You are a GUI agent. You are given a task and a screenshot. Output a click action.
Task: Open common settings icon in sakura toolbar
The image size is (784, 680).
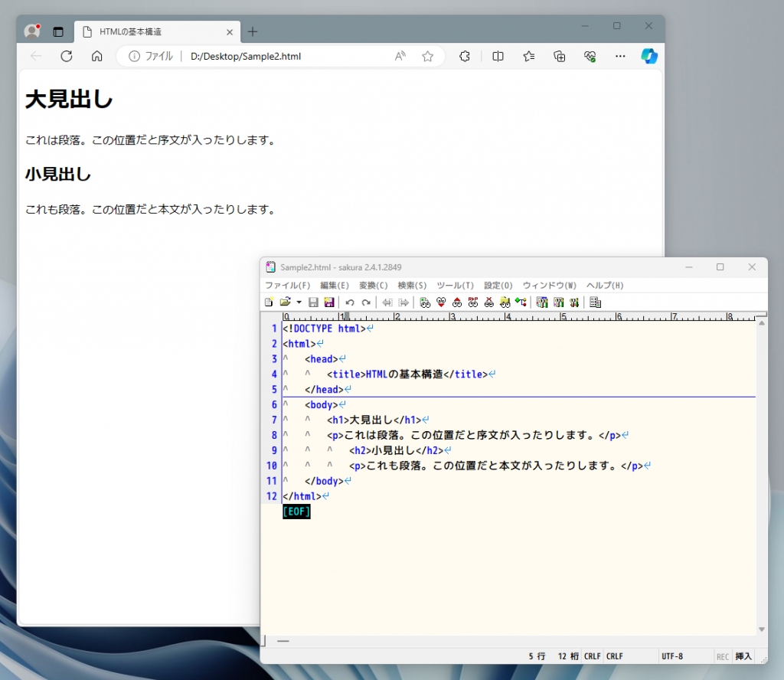[x=574, y=302]
